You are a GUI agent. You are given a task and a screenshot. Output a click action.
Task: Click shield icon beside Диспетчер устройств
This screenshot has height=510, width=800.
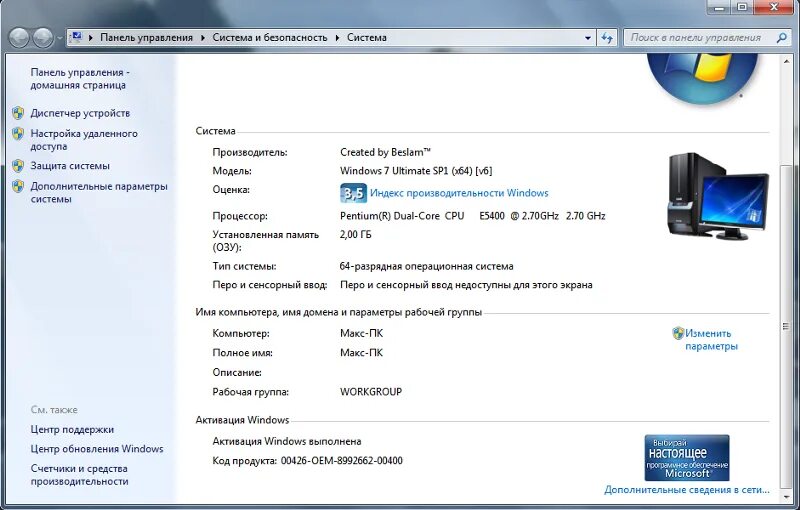[x=18, y=113]
